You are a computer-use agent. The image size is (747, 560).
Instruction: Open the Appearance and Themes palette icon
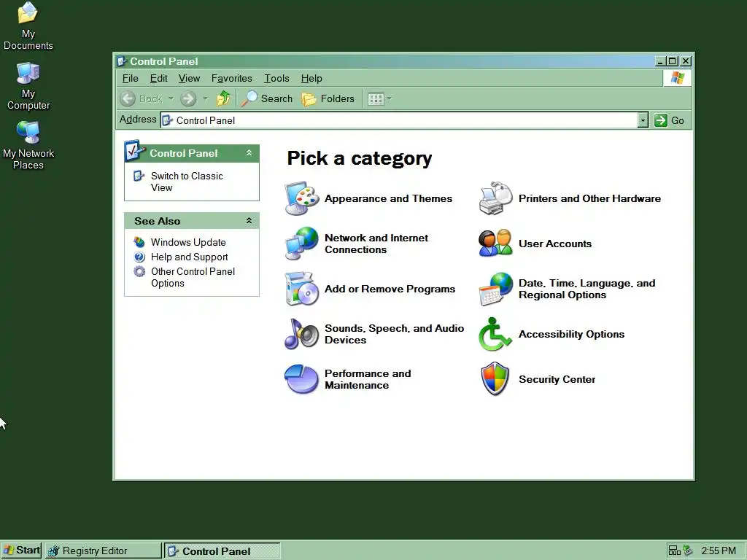coord(301,198)
